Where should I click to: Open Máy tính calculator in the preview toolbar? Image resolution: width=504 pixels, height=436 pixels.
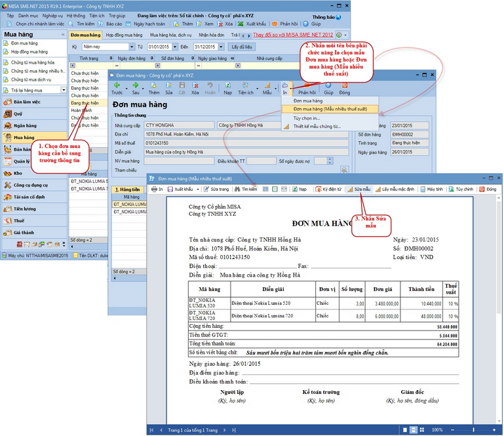(x=432, y=189)
